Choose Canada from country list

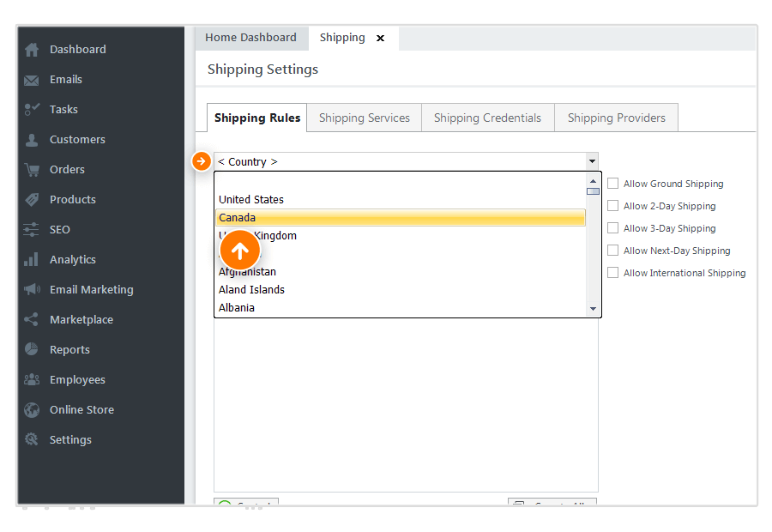(401, 218)
